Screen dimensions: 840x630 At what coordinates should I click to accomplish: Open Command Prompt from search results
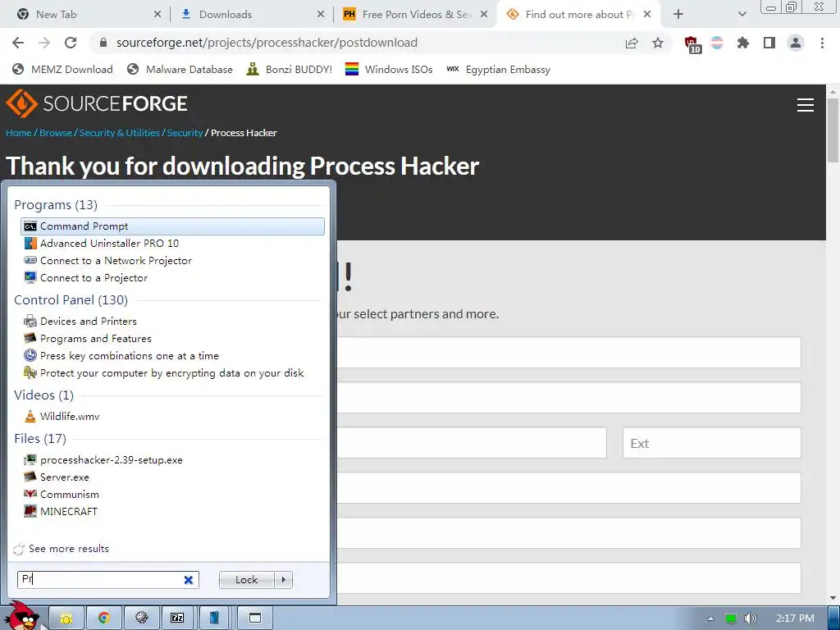pos(172,226)
